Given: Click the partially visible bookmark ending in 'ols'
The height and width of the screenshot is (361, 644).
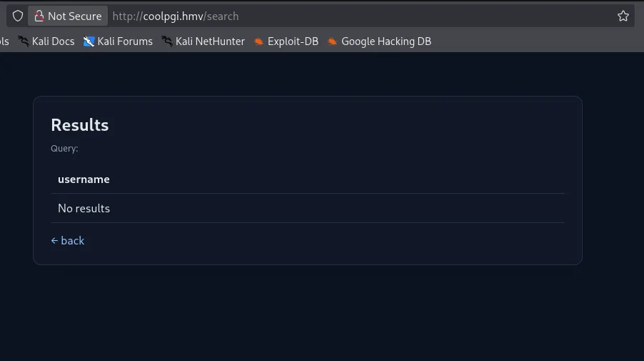Looking at the screenshot, I should coord(4,41).
